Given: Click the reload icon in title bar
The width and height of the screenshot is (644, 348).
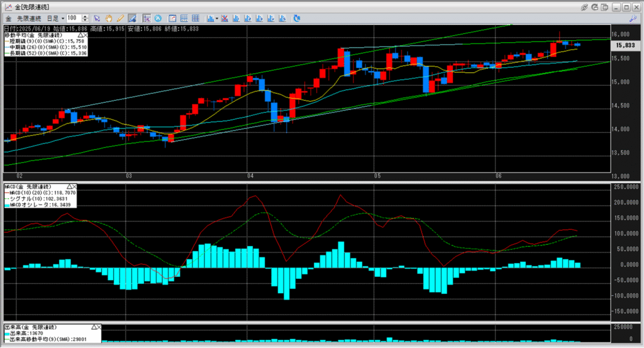Looking at the screenshot, I should 594,7.
